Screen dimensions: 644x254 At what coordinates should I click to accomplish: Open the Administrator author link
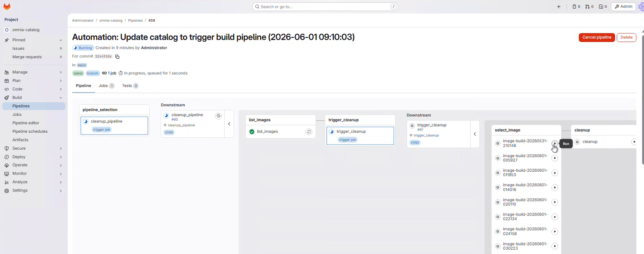coord(154,48)
